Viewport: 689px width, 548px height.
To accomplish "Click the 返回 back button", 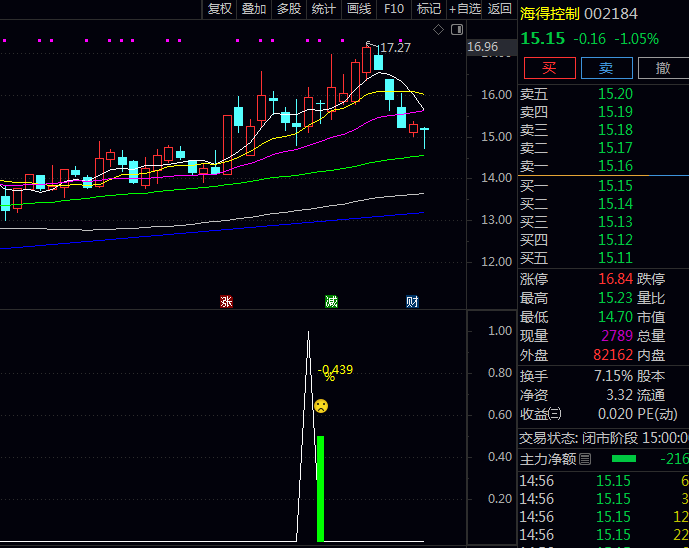I will [x=500, y=9].
